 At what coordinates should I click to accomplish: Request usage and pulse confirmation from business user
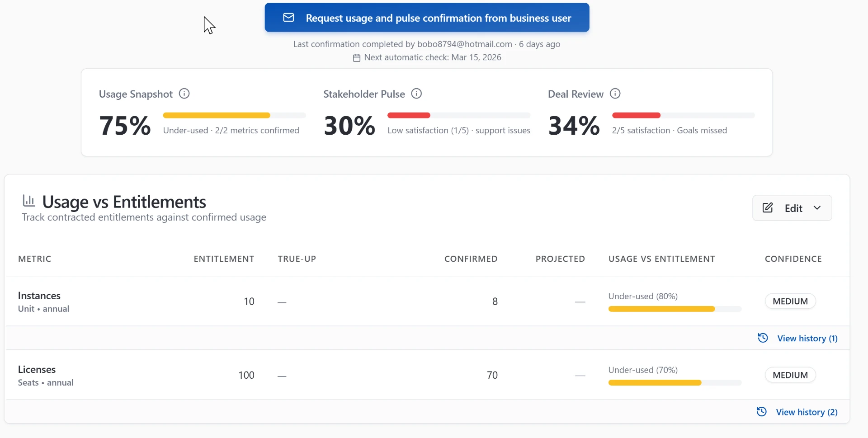(427, 18)
